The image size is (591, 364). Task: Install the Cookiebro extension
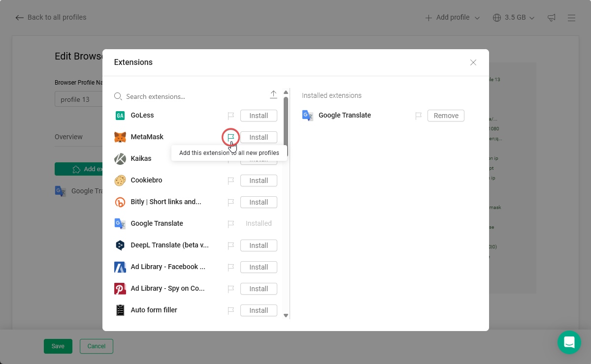259,181
